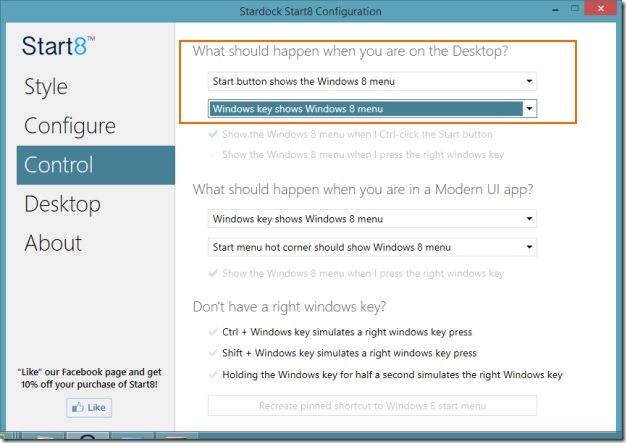Click the 'Stardock Start8 Configuration' title bar

coord(310,11)
